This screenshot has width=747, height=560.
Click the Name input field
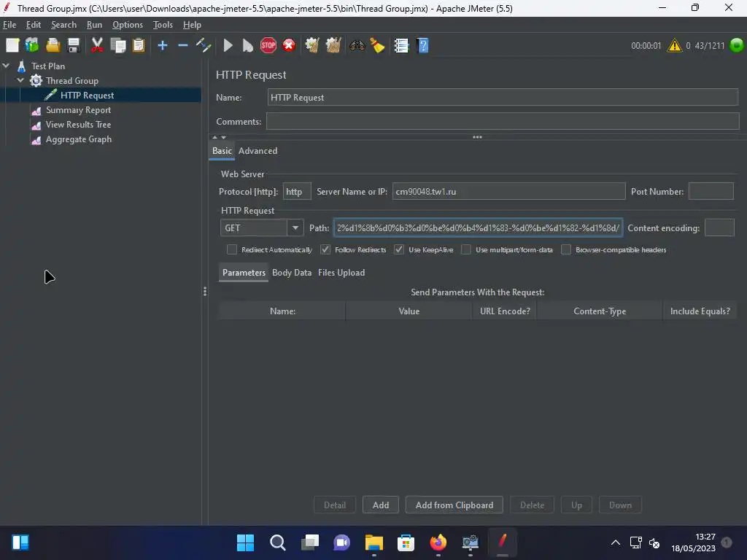coord(503,98)
